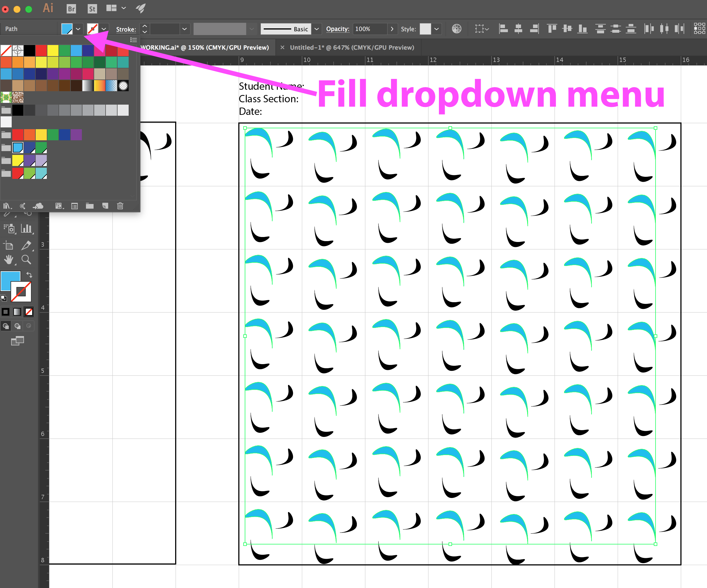The width and height of the screenshot is (707, 588).
Task: Switch to None fill mode button
Action: (29, 312)
